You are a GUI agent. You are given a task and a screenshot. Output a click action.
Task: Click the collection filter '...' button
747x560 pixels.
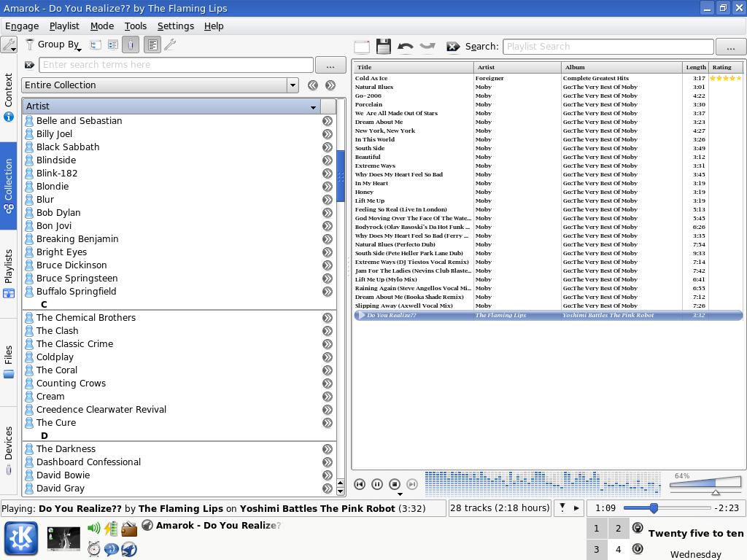click(330, 65)
